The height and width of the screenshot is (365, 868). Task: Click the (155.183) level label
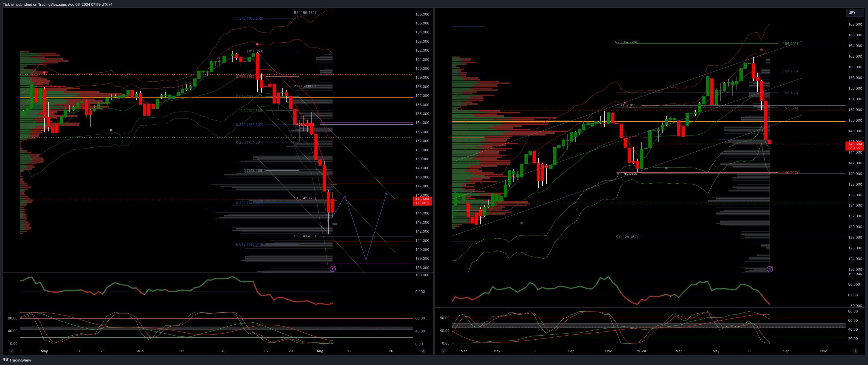coord(790,93)
